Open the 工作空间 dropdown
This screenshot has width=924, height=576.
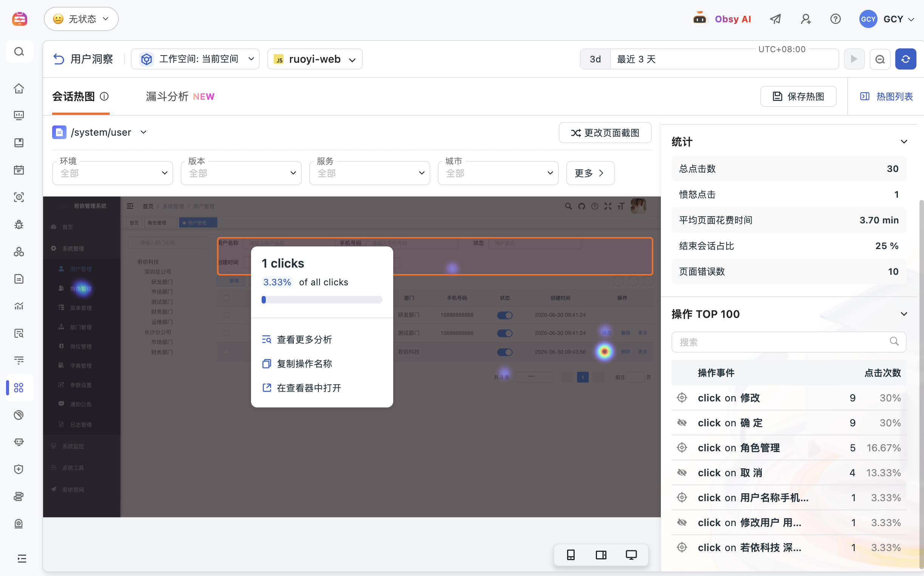click(x=195, y=59)
